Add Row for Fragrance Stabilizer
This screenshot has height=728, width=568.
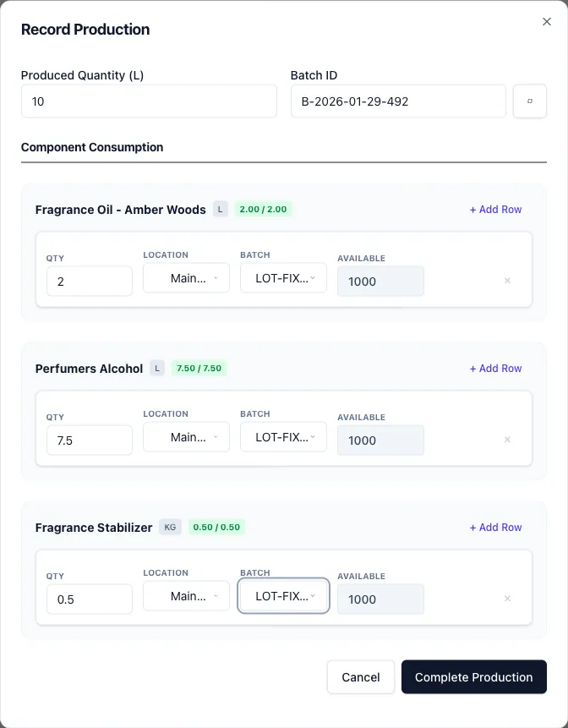pos(495,527)
